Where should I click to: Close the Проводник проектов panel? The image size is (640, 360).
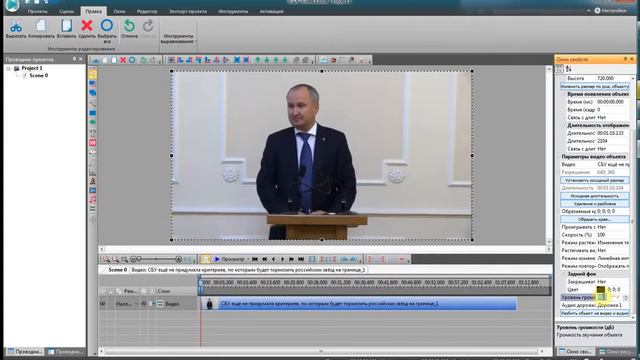80,59
